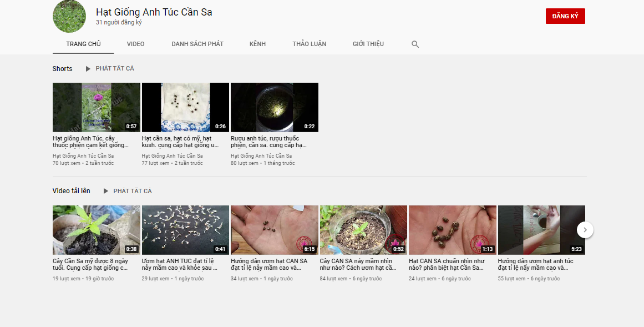This screenshot has width=644, height=327.
Task: Open the 0:57 poppy flower short thumbnail
Action: pyautogui.click(x=97, y=107)
